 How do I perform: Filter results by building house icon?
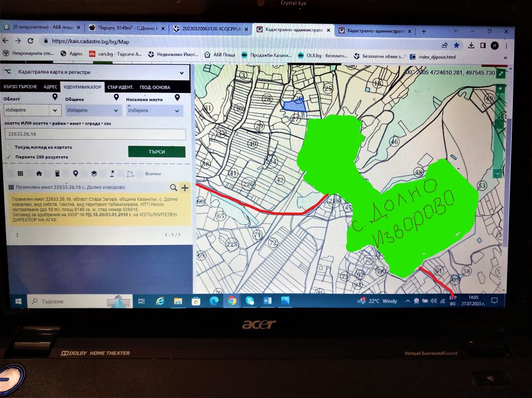(x=39, y=173)
